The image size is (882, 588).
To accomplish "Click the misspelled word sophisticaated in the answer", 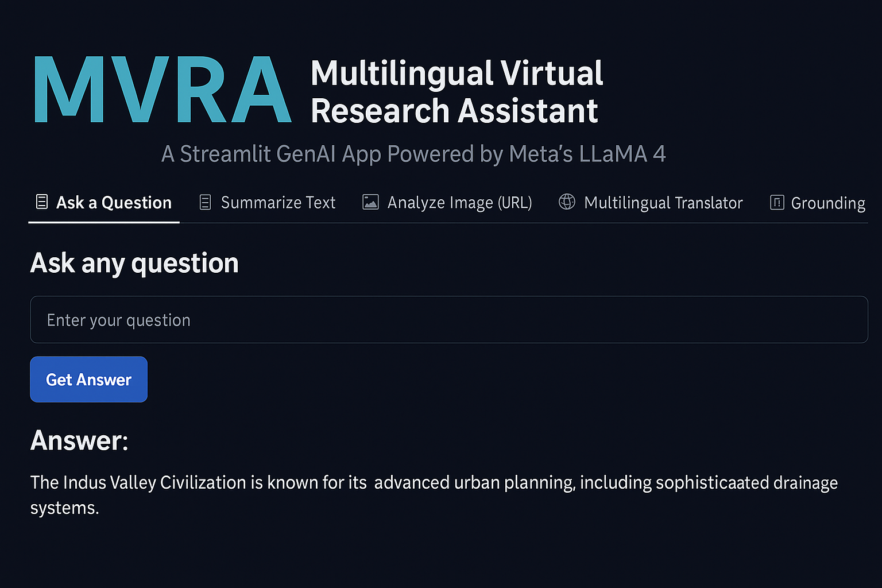I will [712, 483].
